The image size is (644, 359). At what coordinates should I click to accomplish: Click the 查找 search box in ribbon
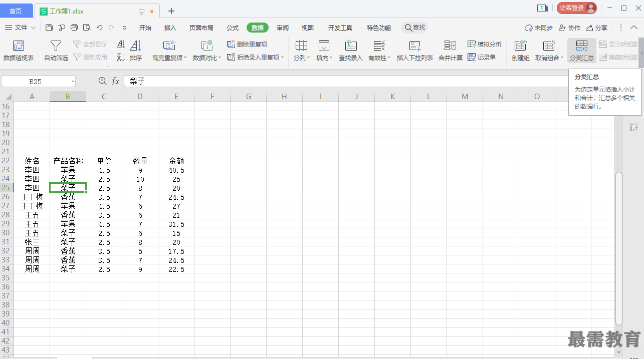click(x=415, y=28)
